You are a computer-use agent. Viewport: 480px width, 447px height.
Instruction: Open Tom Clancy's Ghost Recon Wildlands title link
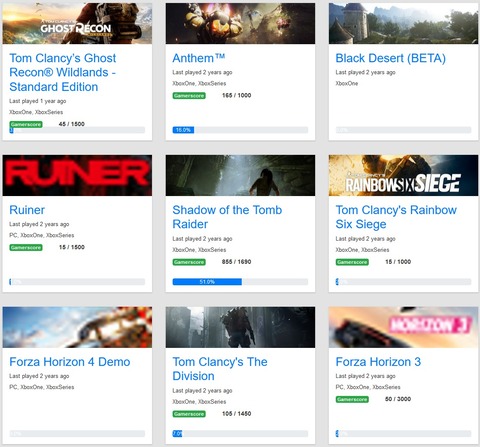[x=63, y=72]
